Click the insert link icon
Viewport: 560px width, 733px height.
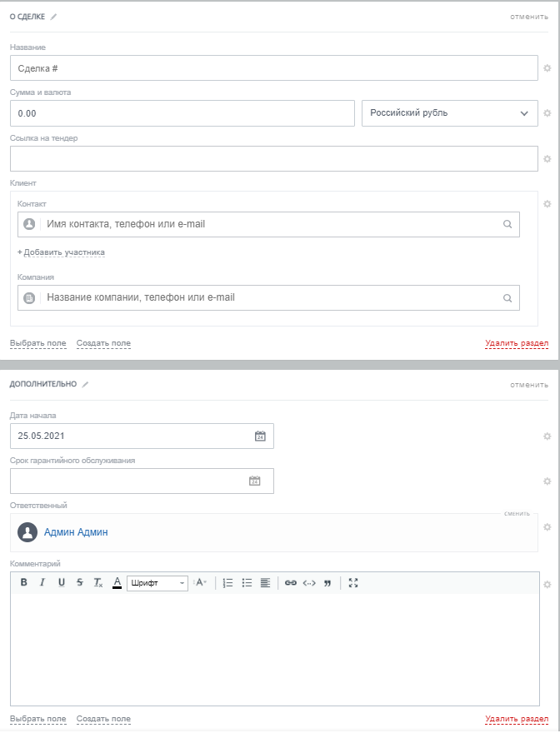click(x=290, y=583)
